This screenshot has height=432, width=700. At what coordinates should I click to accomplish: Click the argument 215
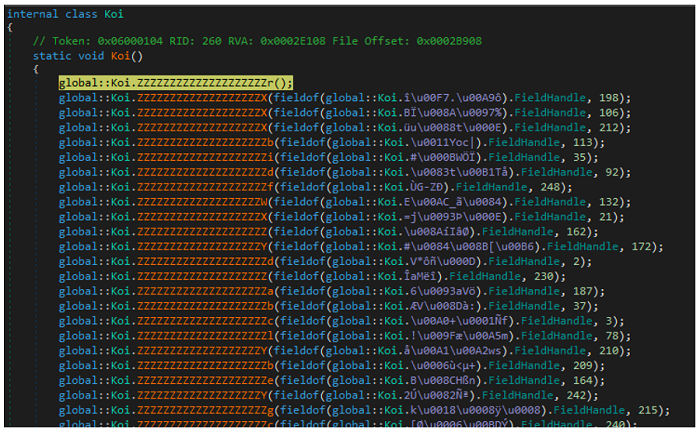point(648,410)
